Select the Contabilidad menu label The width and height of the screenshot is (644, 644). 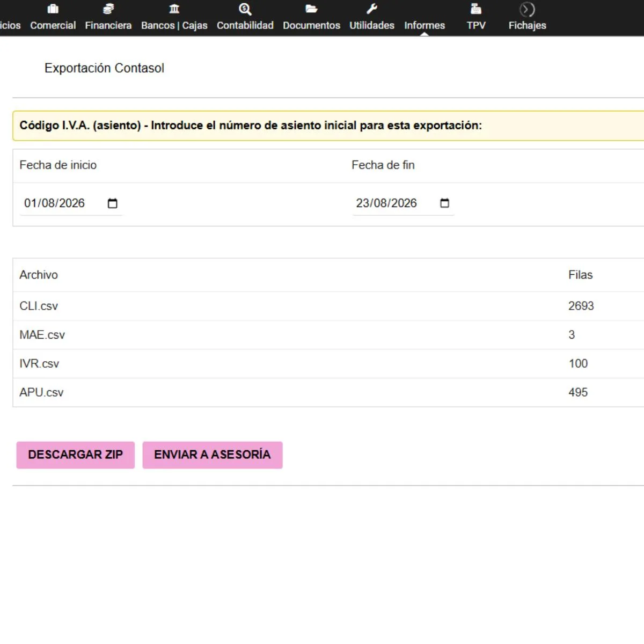[x=245, y=25]
